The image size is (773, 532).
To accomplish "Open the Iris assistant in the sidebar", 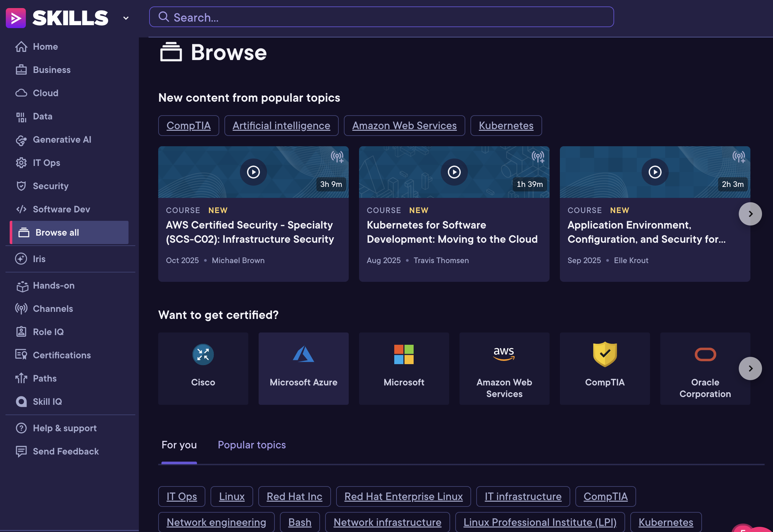I will pyautogui.click(x=39, y=259).
